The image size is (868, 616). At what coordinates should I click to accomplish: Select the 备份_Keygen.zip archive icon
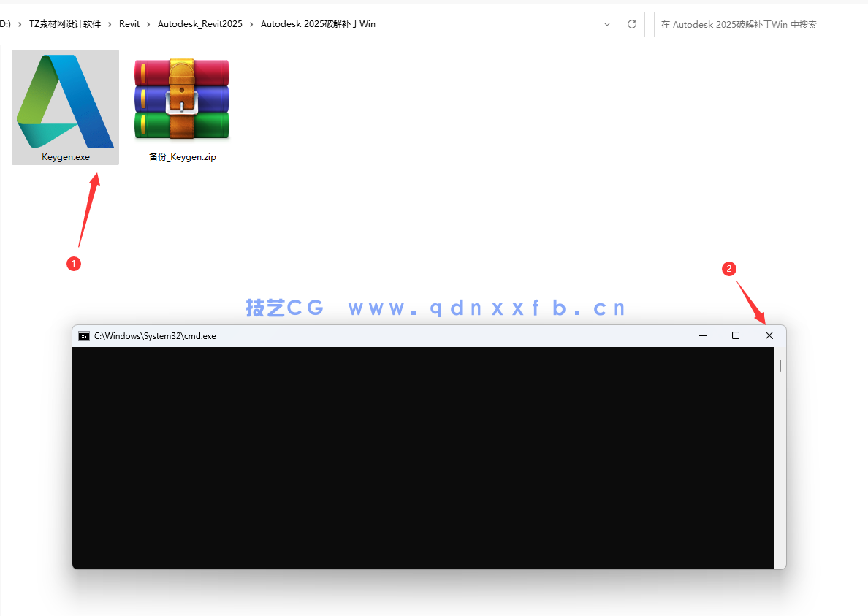point(182,99)
